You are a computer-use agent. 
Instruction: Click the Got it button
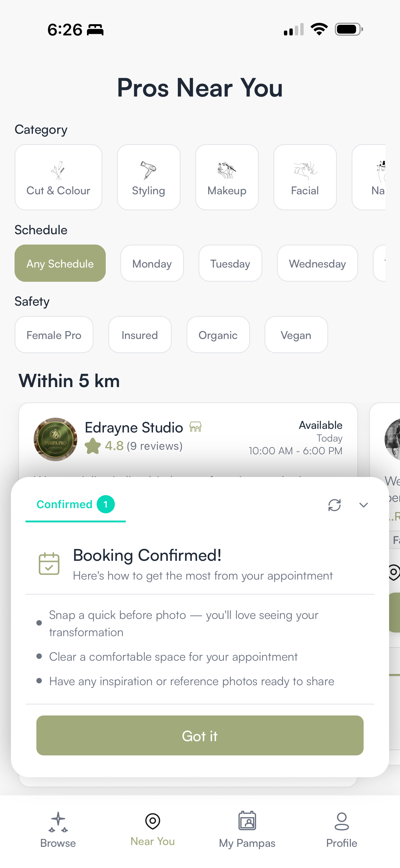(x=200, y=735)
